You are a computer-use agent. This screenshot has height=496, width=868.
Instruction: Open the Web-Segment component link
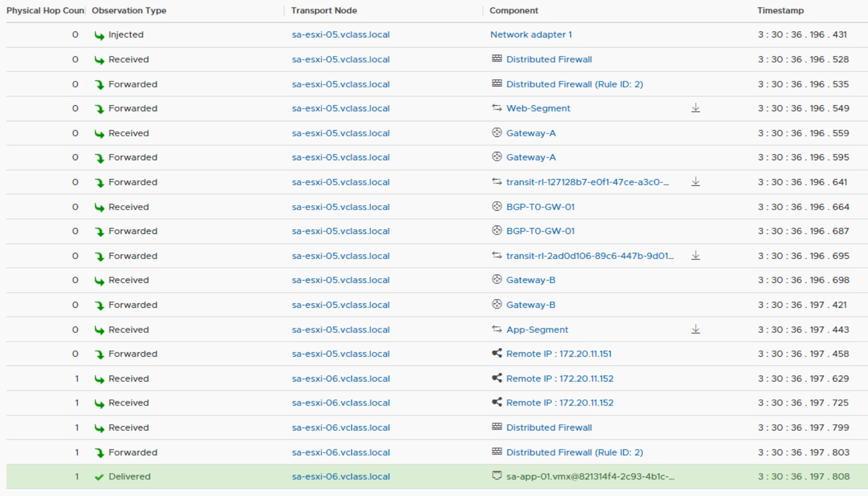(x=538, y=108)
